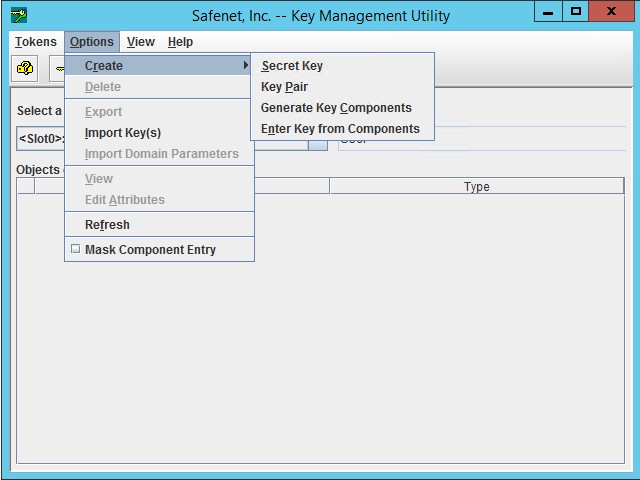Select Secret Key from Create submenu

(x=292, y=66)
